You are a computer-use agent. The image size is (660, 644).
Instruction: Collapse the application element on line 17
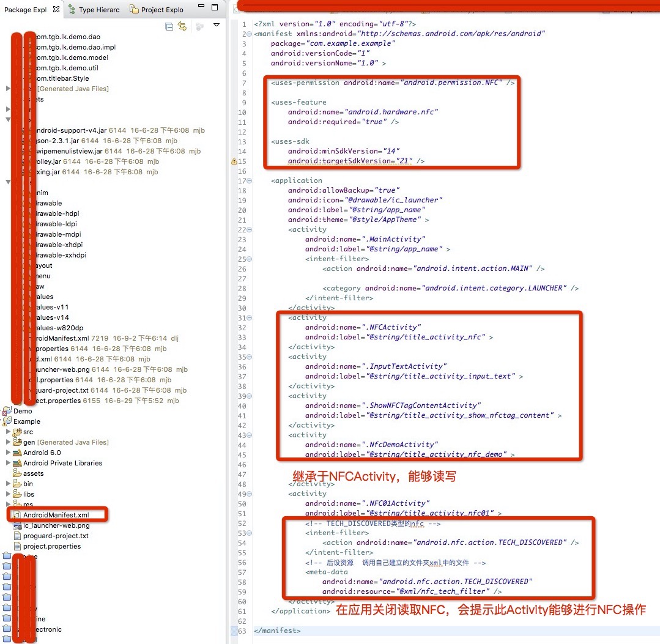tap(249, 180)
